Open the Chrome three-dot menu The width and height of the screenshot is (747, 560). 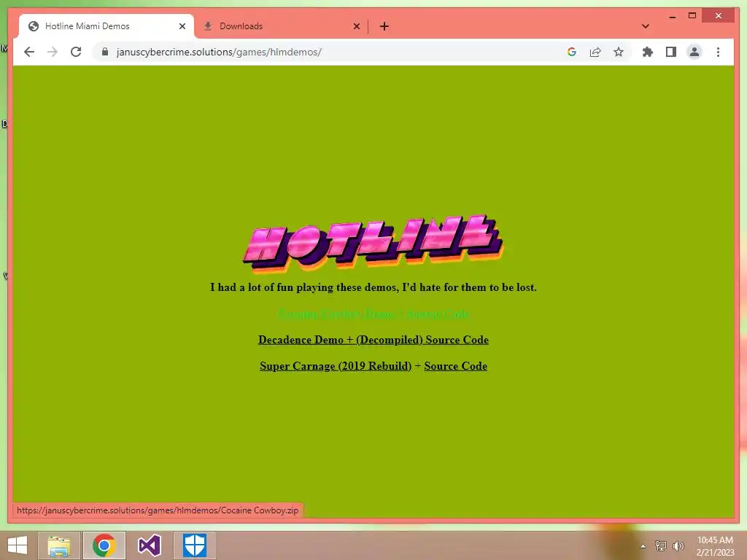718,52
